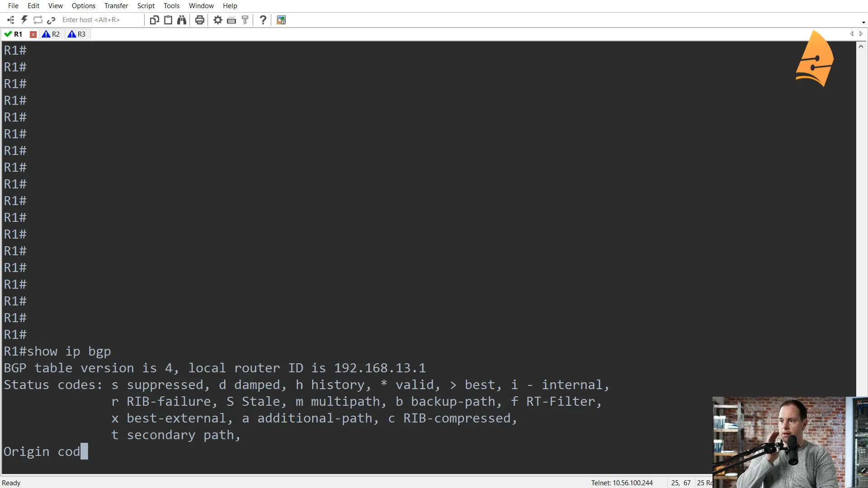Click the Quick Connect lightning icon
This screenshot has height=488, width=868.
[24, 20]
